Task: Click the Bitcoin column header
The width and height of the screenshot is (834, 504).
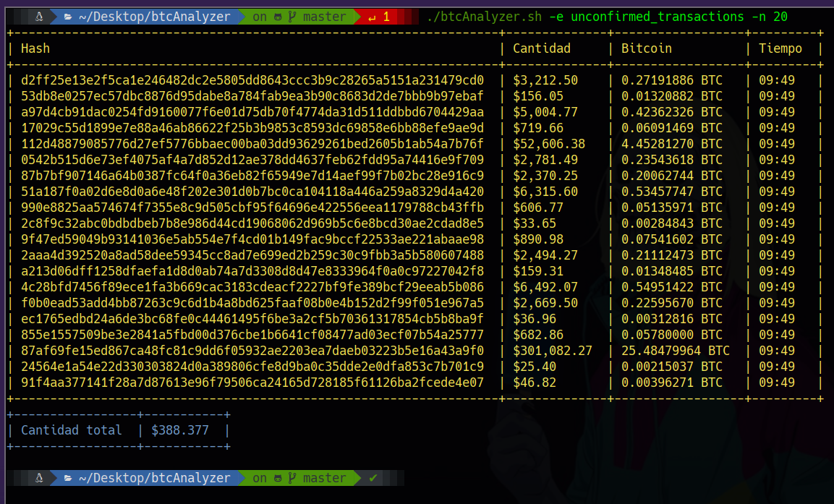Action: 646,48
